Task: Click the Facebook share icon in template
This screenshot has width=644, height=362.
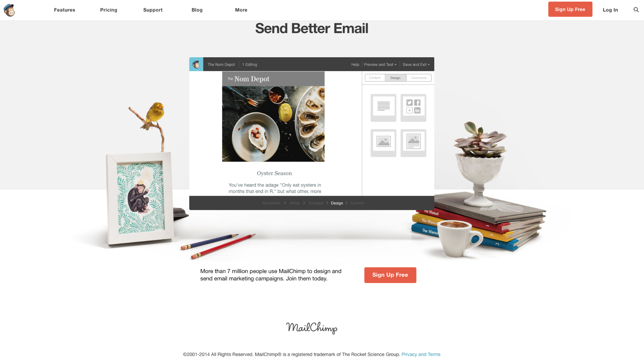Action: click(x=417, y=103)
